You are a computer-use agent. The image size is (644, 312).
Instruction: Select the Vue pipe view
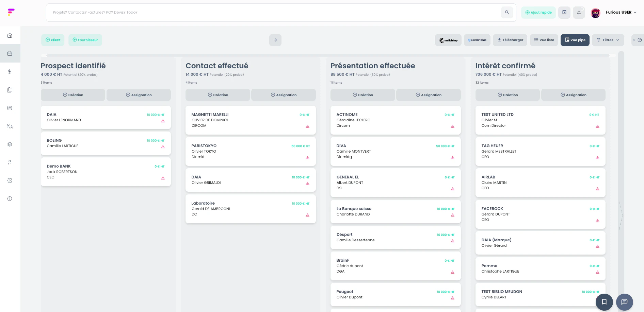click(x=575, y=40)
